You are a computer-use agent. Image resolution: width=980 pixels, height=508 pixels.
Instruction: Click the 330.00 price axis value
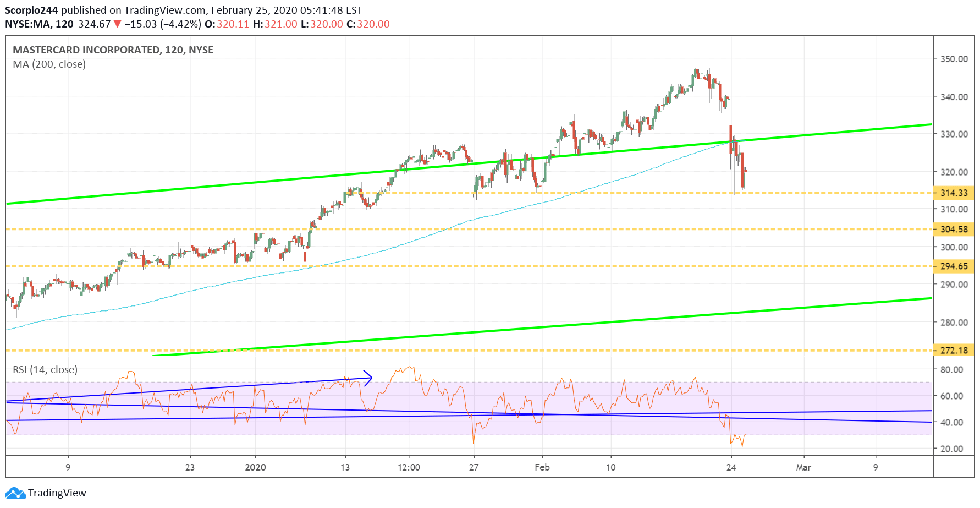954,134
